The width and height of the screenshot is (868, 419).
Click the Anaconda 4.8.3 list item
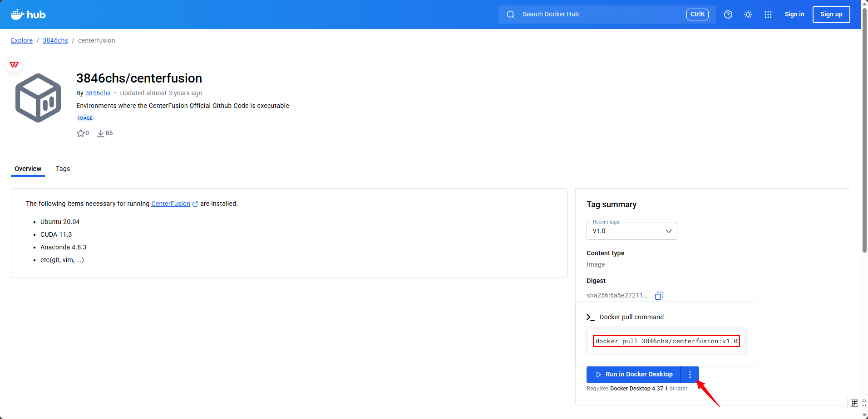click(63, 247)
